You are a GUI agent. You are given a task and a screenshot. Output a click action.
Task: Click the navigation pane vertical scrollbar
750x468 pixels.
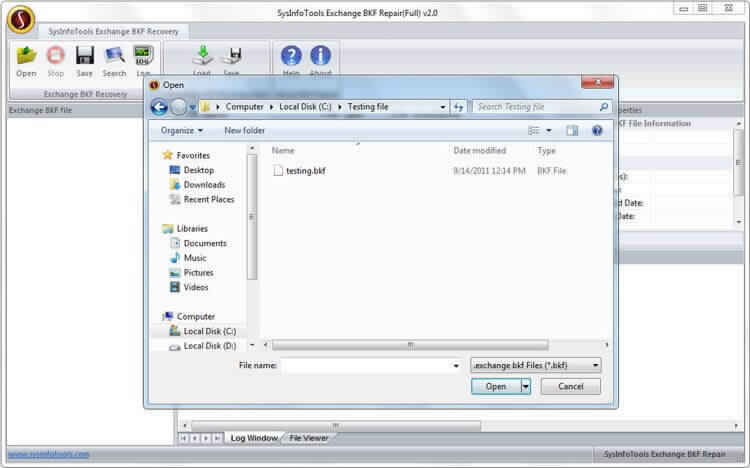(252, 217)
